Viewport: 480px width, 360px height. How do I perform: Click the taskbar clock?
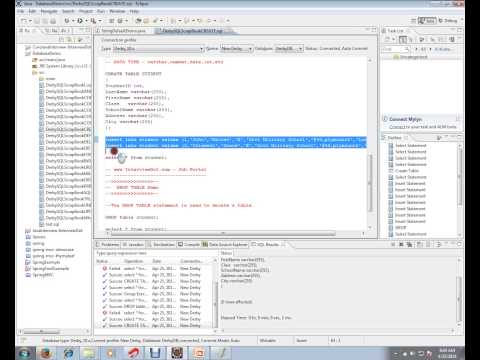tap(447, 353)
